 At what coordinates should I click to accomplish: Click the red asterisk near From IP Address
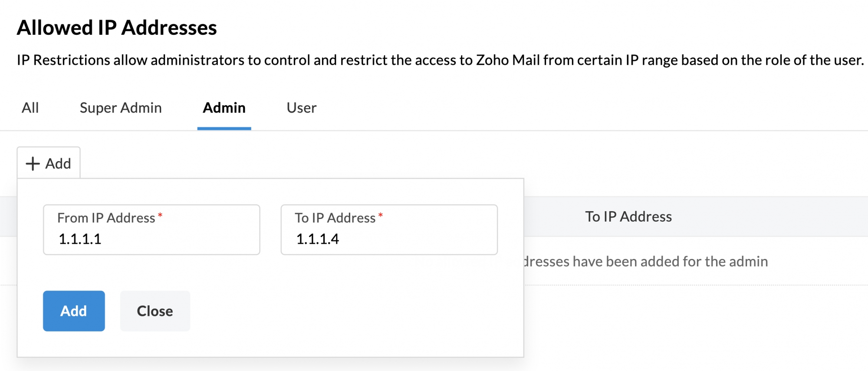point(160,216)
